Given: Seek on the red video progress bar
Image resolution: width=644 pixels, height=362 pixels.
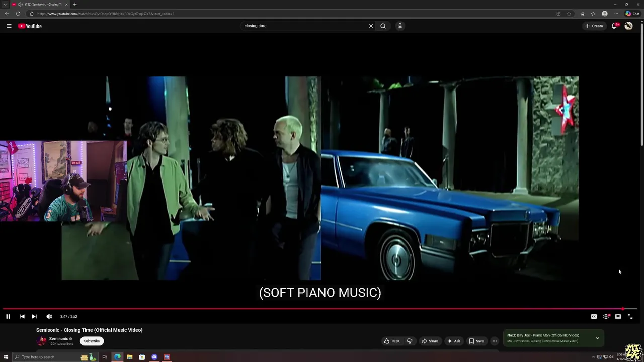Looking at the screenshot, I should coord(320,309).
